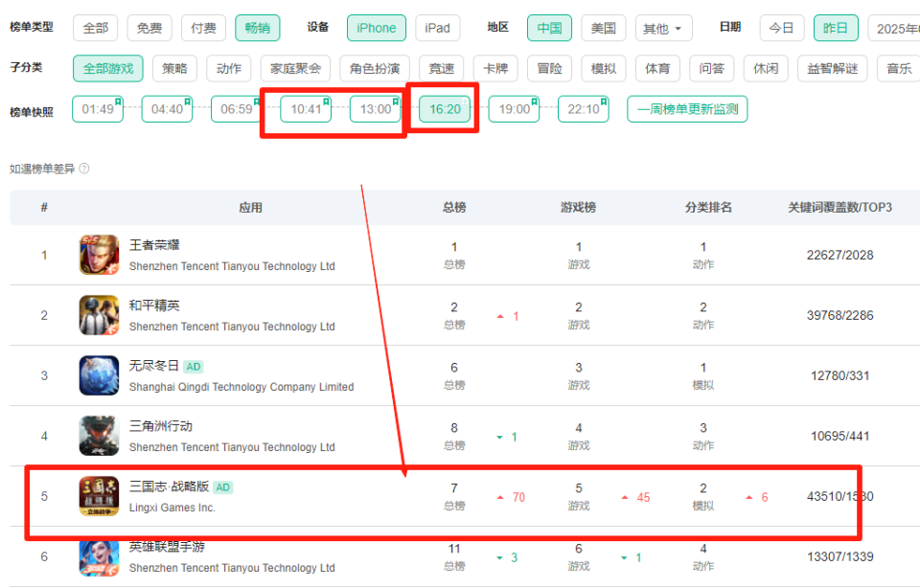Choose iPad as the device
Viewport: 920px width, 588px height.
tap(438, 28)
